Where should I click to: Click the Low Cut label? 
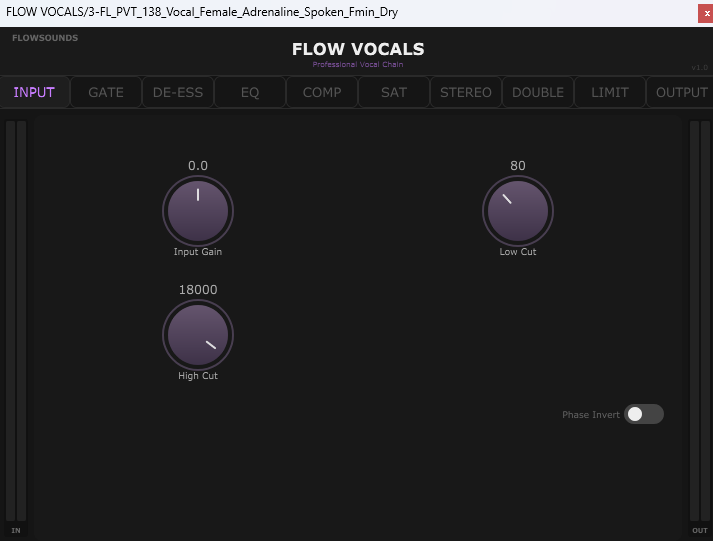(518, 252)
